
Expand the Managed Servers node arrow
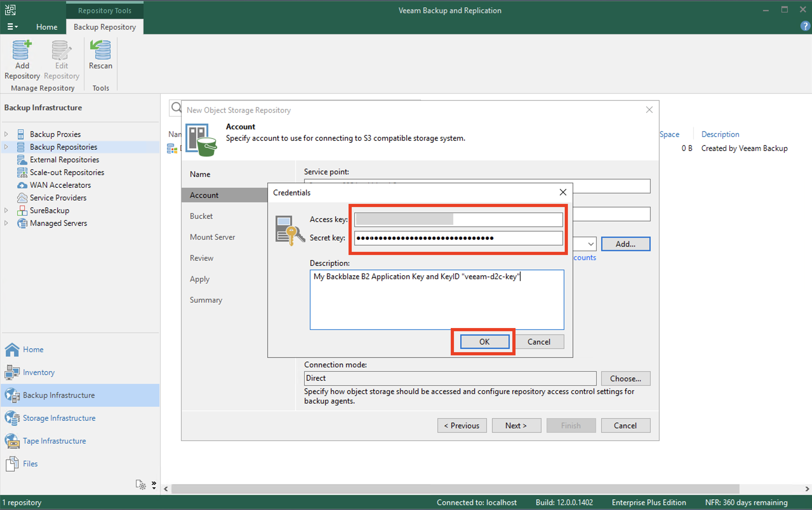click(6, 223)
